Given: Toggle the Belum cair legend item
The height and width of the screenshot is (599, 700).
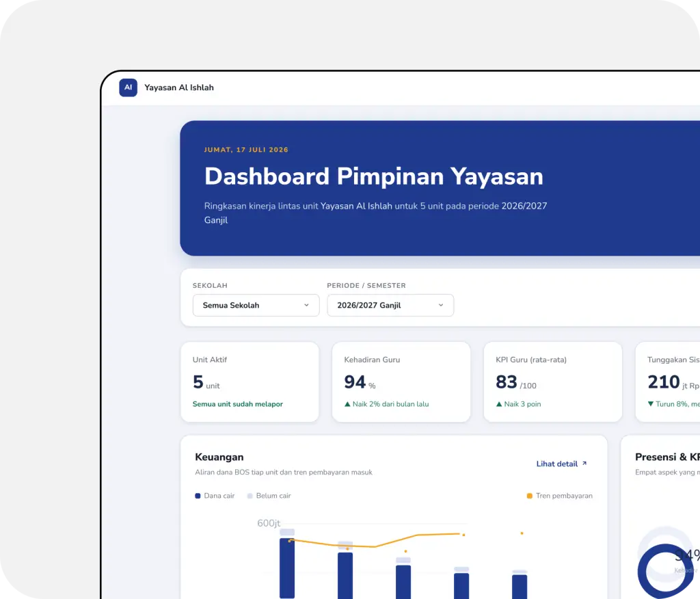Looking at the screenshot, I should [x=269, y=496].
